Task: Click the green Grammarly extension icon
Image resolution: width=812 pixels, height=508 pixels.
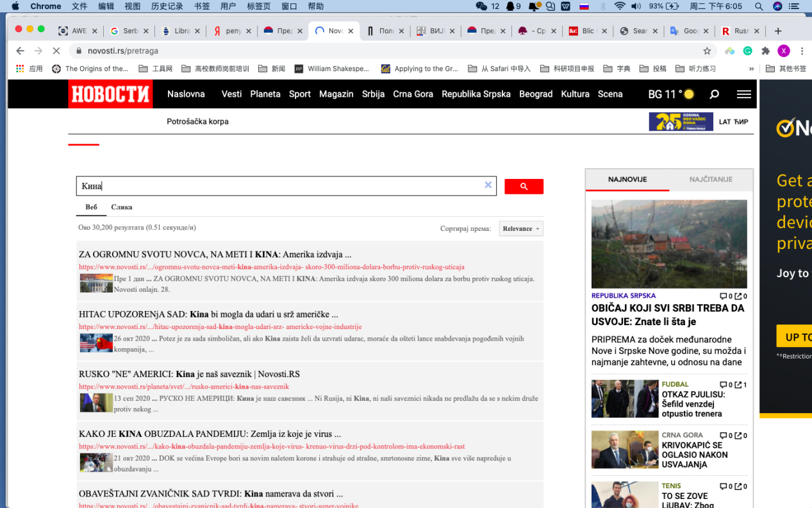Action: (x=747, y=51)
